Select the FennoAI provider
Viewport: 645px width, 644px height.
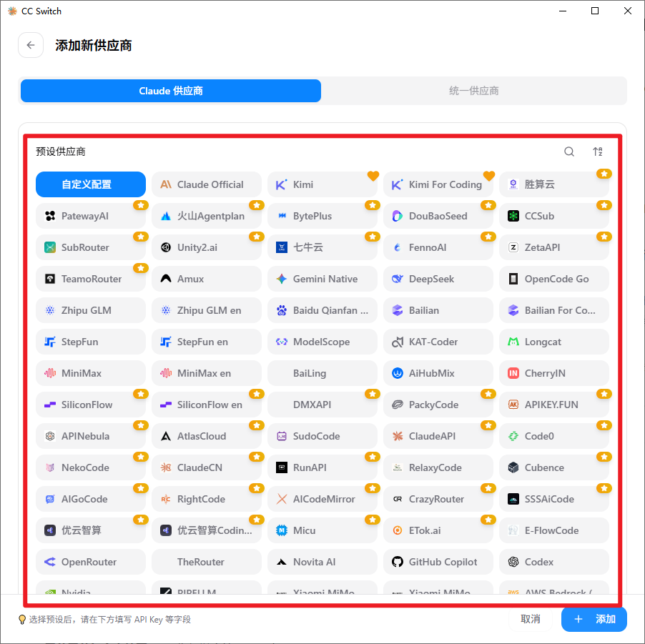tap(438, 247)
